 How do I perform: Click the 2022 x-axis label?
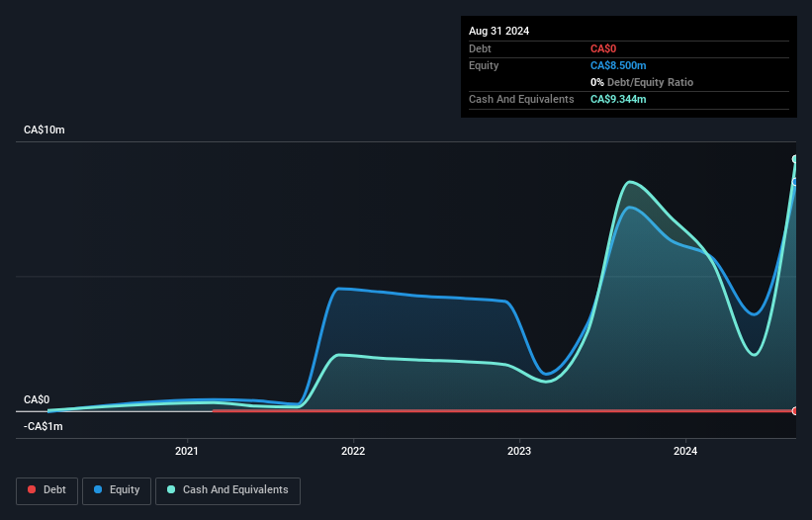tap(353, 451)
